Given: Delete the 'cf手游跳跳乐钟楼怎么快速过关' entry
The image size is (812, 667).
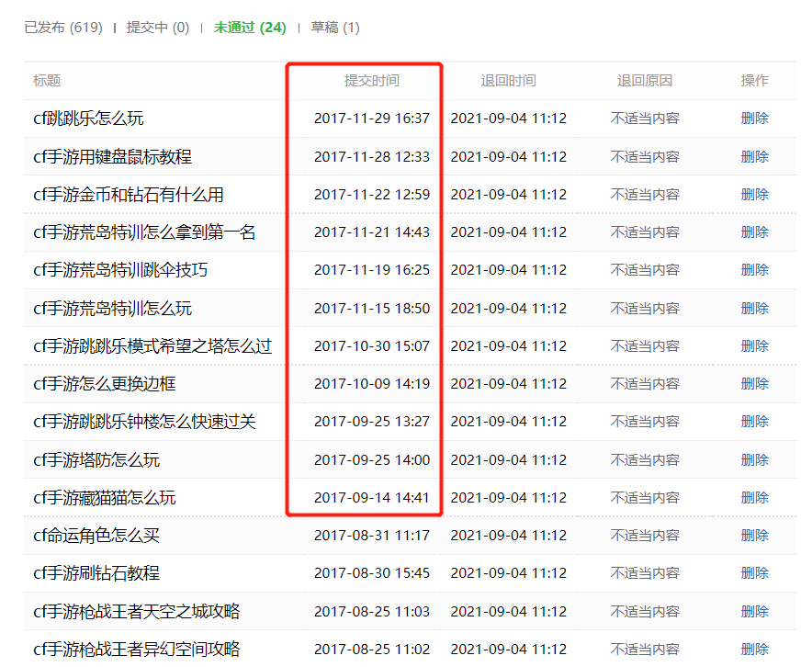Looking at the screenshot, I should [754, 422].
